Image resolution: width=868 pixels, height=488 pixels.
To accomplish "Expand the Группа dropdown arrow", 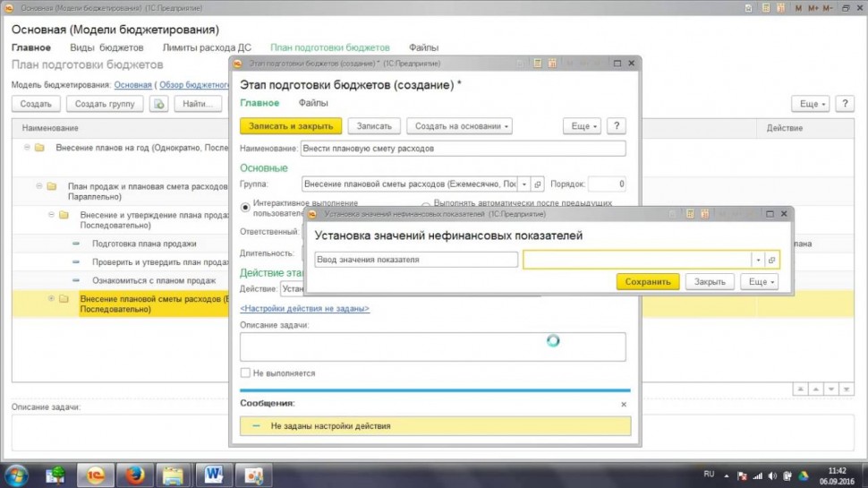I will (524, 184).
